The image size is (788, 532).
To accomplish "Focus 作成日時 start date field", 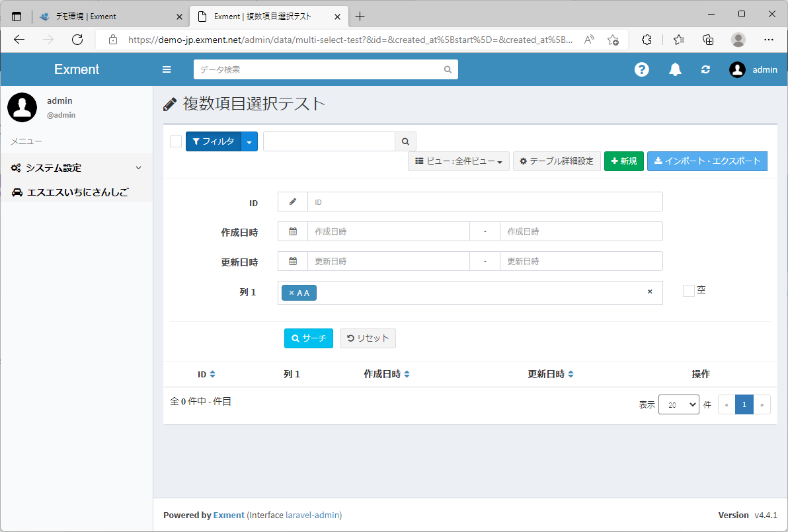I will click(389, 231).
